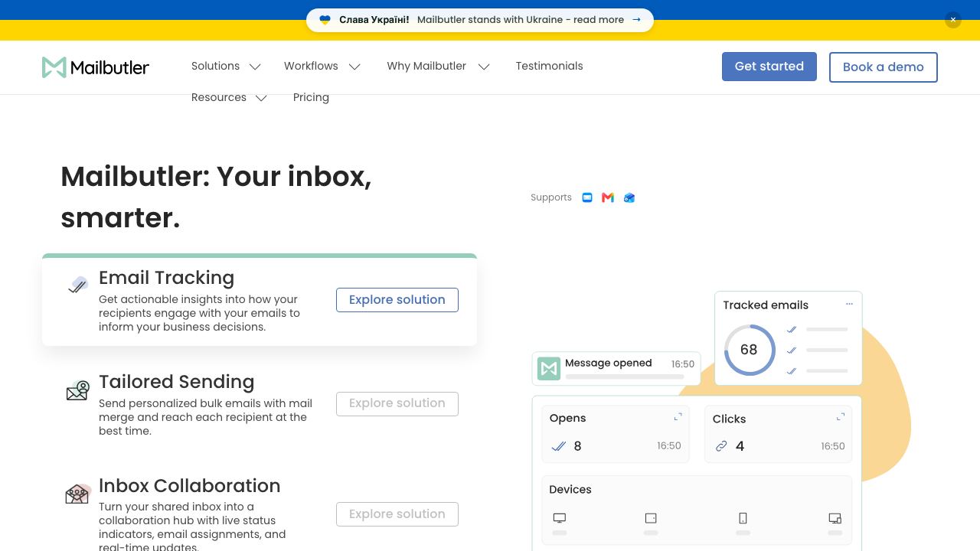Click the 68 tracked emails progress ring
Image resolution: width=980 pixels, height=551 pixels.
coord(750,350)
